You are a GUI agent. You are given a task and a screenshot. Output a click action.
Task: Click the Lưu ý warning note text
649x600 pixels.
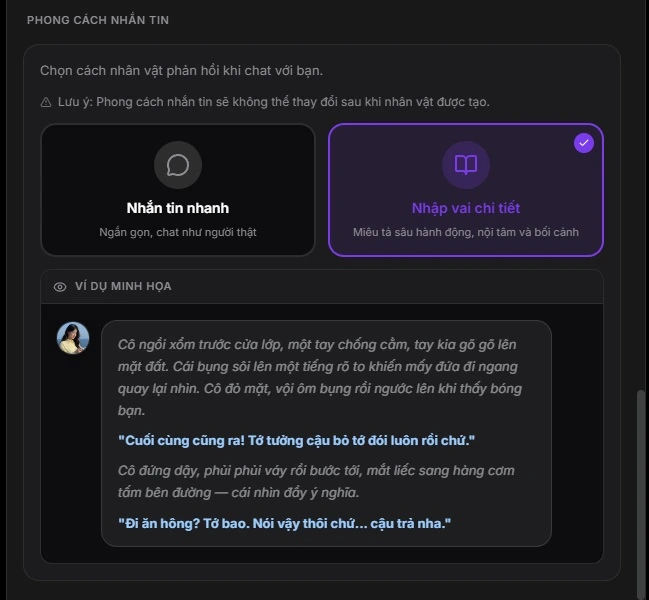(x=274, y=102)
